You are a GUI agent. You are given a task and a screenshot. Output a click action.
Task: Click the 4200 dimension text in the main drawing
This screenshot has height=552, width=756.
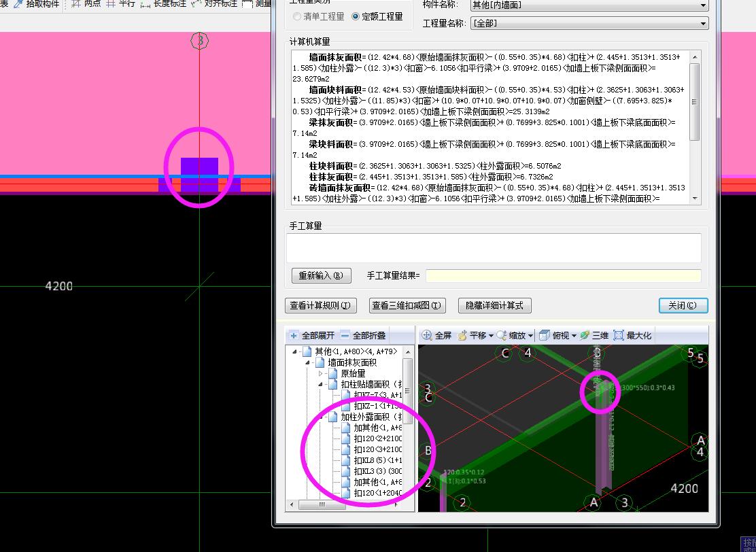pos(59,286)
